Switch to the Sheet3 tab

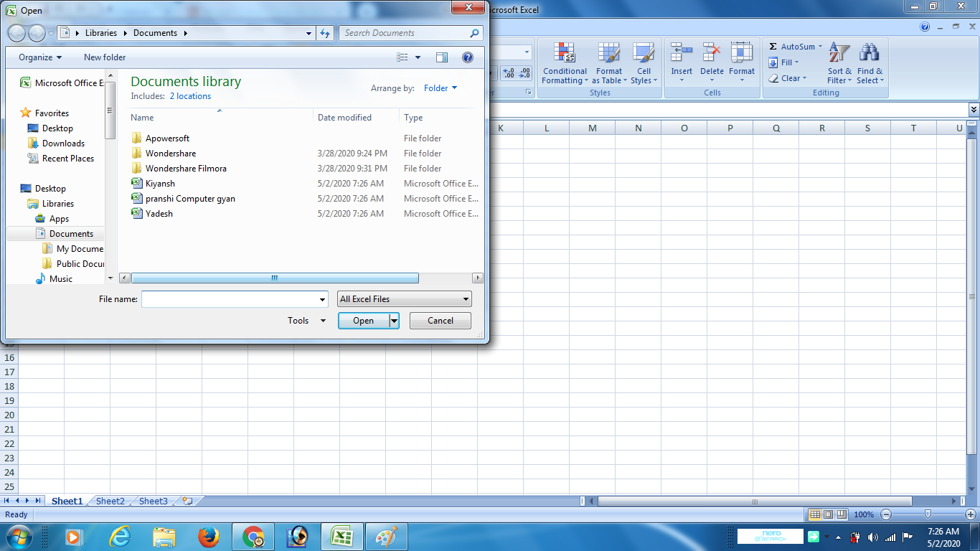[154, 501]
